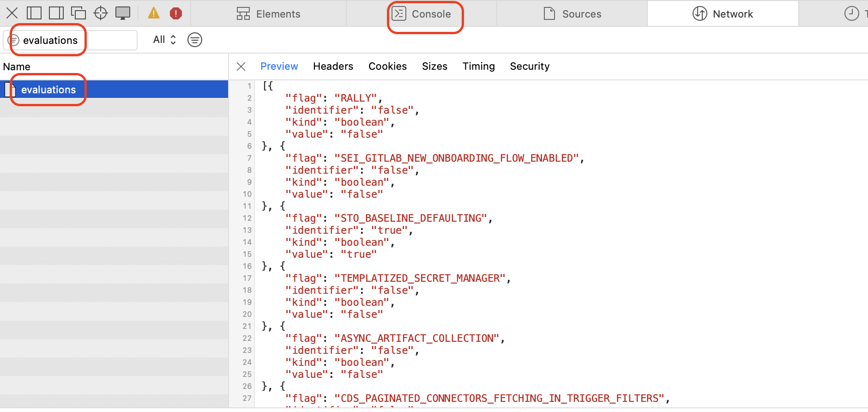
Task: Close the Web Inspector panel
Action: coord(12,13)
